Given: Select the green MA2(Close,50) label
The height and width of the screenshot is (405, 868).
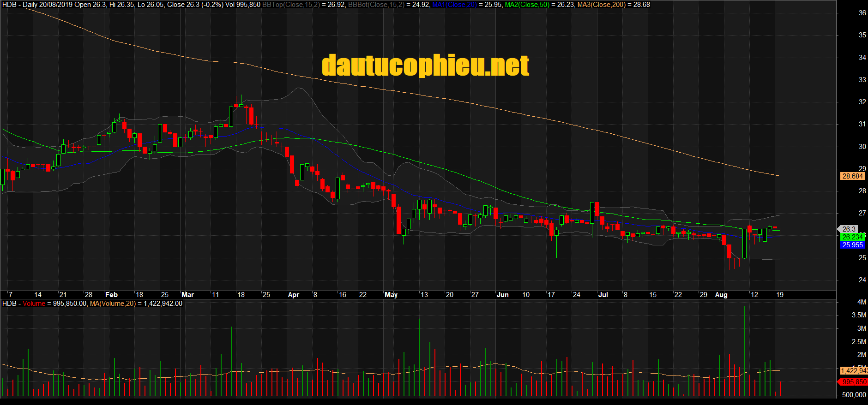Looking at the screenshot, I should (x=527, y=5).
